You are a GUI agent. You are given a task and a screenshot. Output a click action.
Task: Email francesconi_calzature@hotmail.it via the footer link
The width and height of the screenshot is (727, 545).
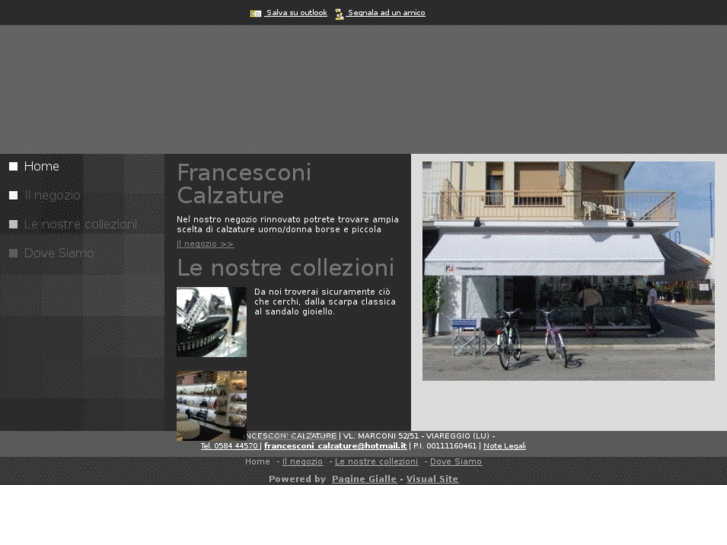pos(335,446)
